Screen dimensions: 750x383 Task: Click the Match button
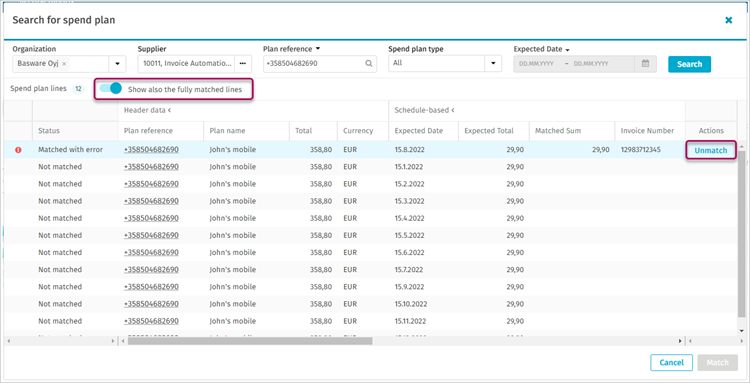(717, 363)
